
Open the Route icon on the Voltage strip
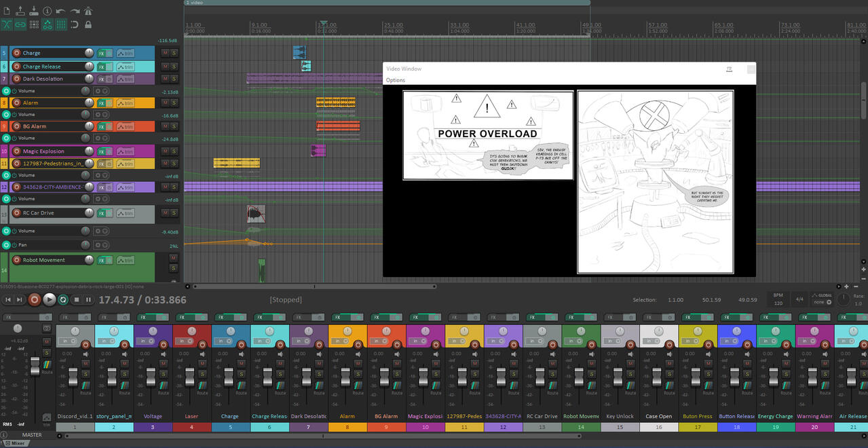click(164, 386)
